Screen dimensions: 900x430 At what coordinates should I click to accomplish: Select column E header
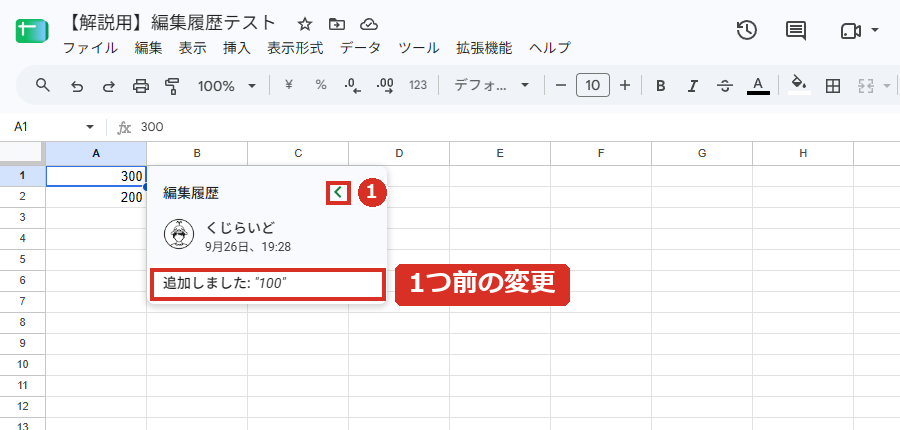tap(500, 153)
